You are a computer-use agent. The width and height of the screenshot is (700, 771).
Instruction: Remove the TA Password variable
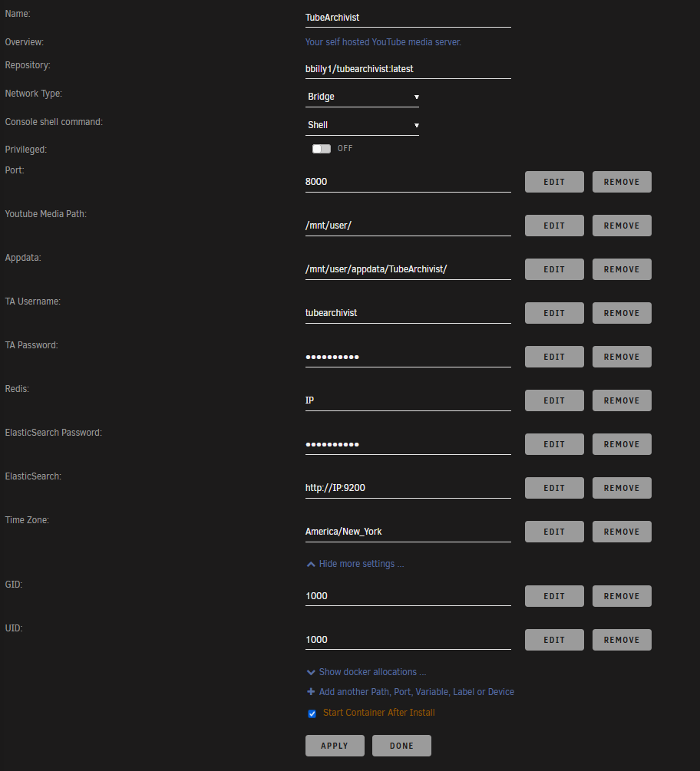[622, 357]
